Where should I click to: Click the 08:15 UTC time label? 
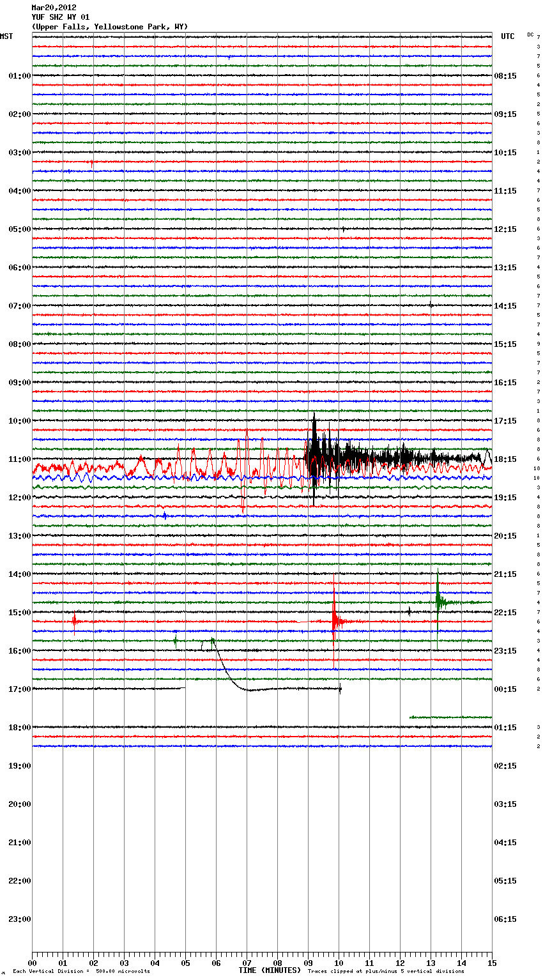pos(505,76)
